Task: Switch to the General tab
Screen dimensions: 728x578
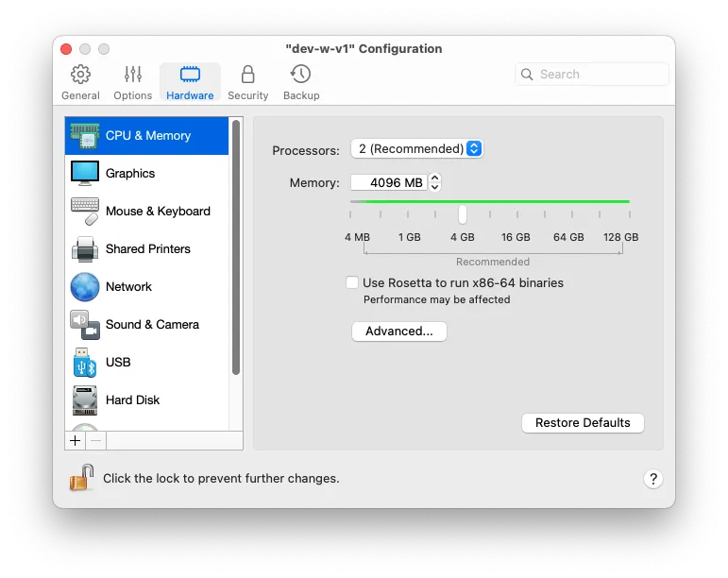Action: coord(80,82)
